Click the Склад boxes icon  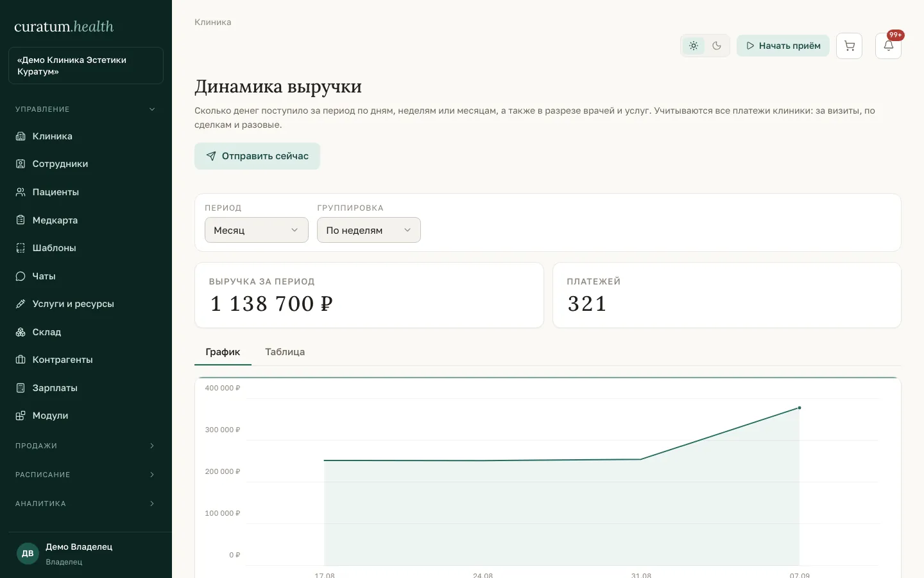coord(21,332)
